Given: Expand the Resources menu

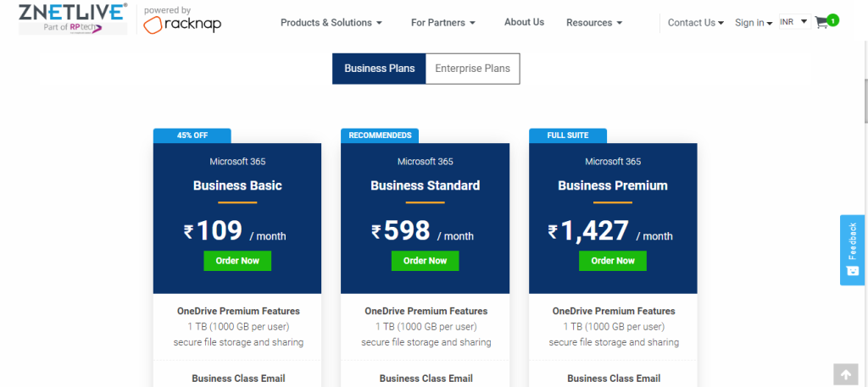Looking at the screenshot, I should tap(594, 23).
